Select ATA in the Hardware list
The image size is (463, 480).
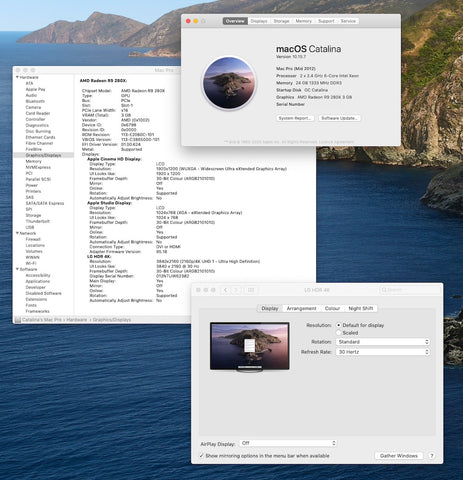point(29,83)
